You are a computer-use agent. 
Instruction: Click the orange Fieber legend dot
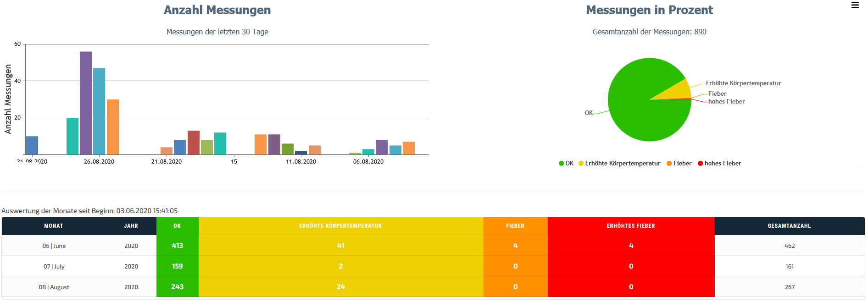[669, 164]
